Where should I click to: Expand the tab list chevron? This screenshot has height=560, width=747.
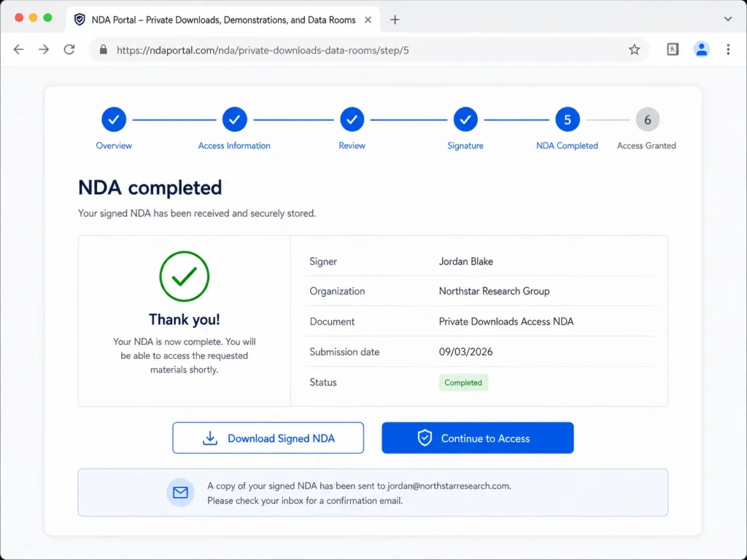[x=728, y=20]
